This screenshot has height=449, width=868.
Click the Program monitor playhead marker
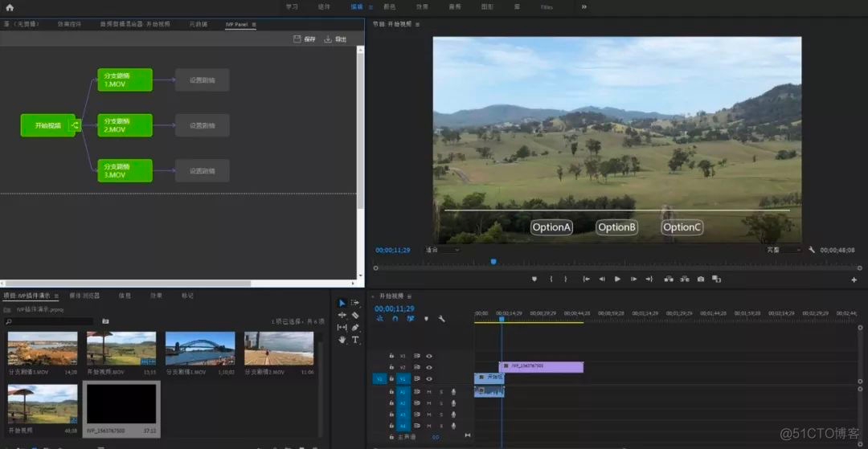[493, 262]
